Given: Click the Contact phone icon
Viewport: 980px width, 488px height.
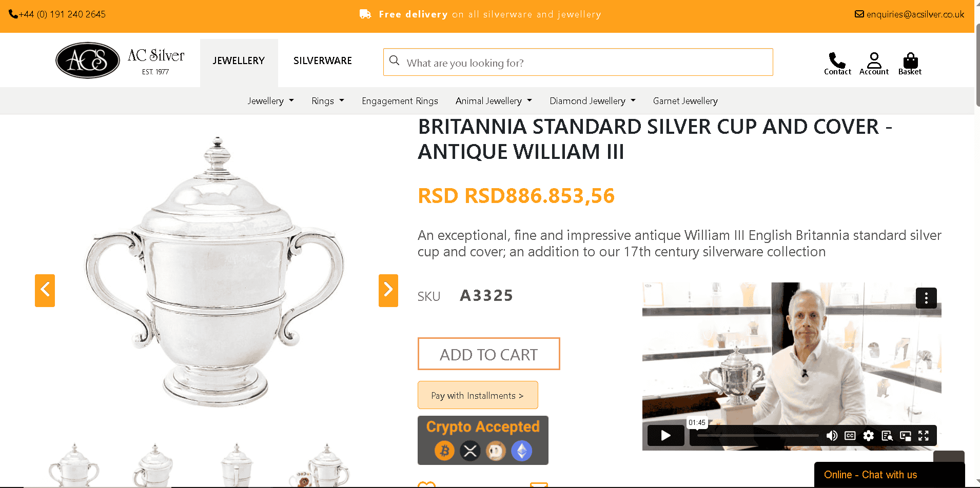Looking at the screenshot, I should point(837,60).
